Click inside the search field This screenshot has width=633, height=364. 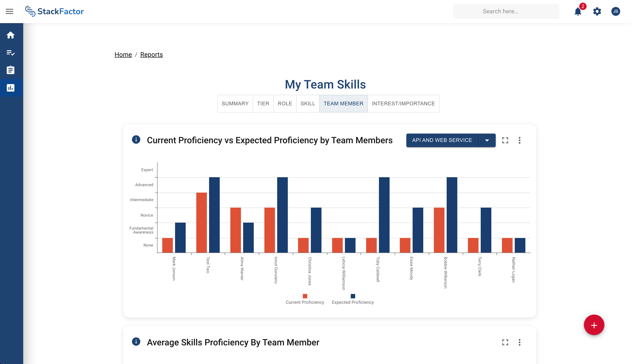click(x=506, y=11)
